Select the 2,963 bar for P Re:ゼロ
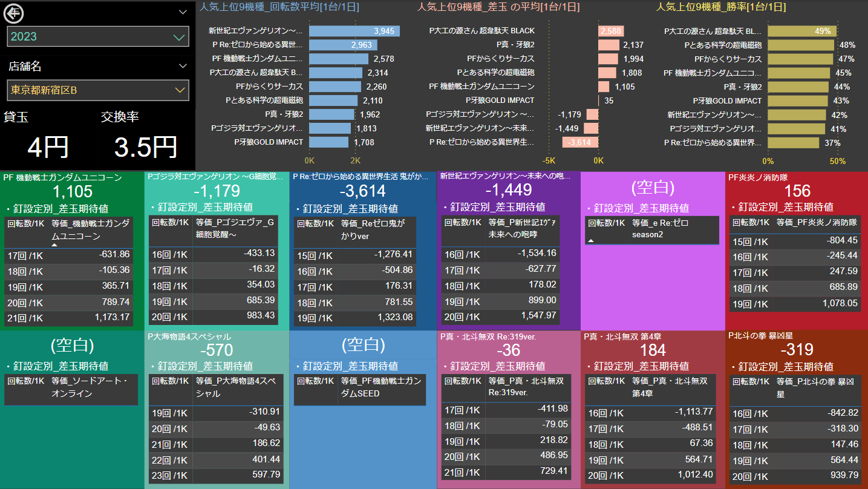The height and width of the screenshot is (489, 868). point(343,45)
